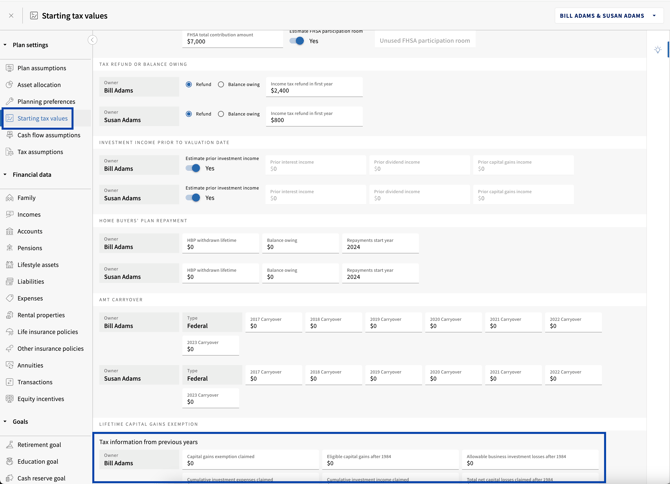Edit FHSA total contribution amount field
This screenshot has width=670, height=484.
[232, 38]
